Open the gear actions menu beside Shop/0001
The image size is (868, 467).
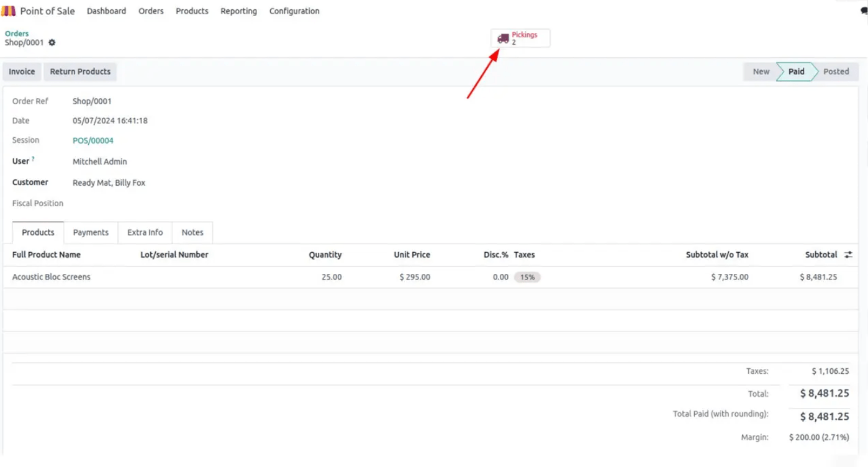(52, 43)
